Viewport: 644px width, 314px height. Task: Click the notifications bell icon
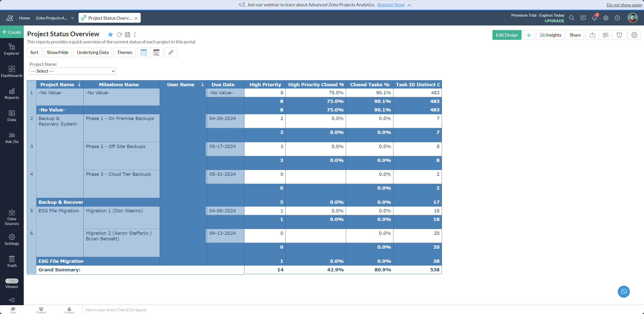[594, 18]
